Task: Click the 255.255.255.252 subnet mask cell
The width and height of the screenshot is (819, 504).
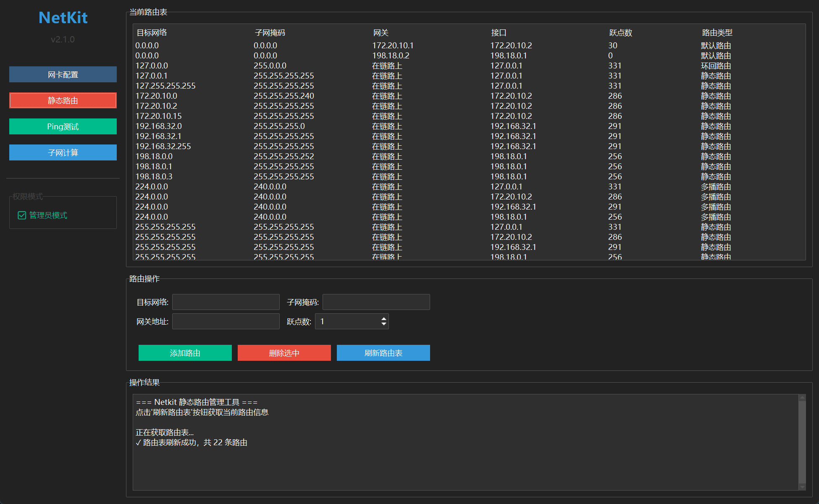Action: (284, 156)
